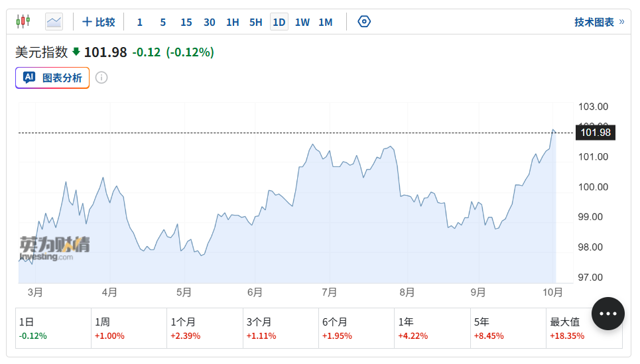Show the 1周 performance range
This screenshot has width=640, height=364.
129,328
